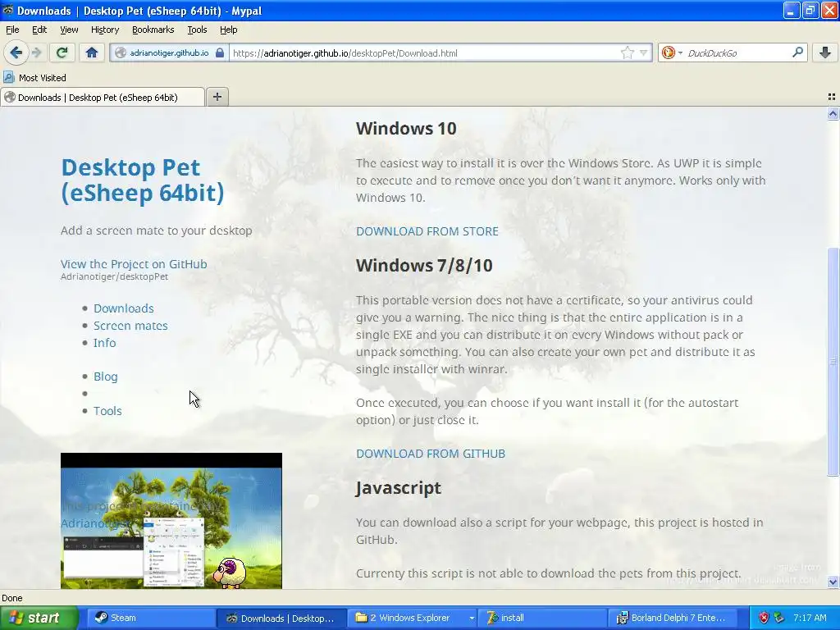Click the Done status bar text

[x=12, y=598]
